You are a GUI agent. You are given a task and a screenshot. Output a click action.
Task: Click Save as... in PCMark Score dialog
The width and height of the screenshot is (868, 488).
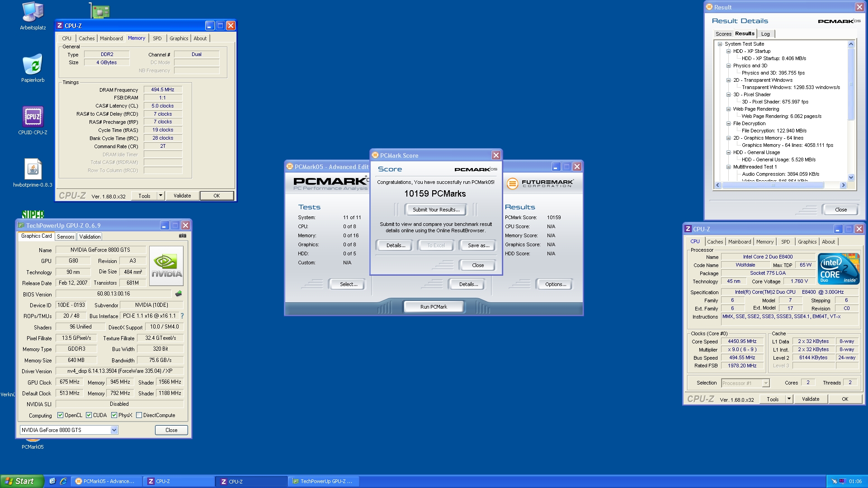[478, 245]
